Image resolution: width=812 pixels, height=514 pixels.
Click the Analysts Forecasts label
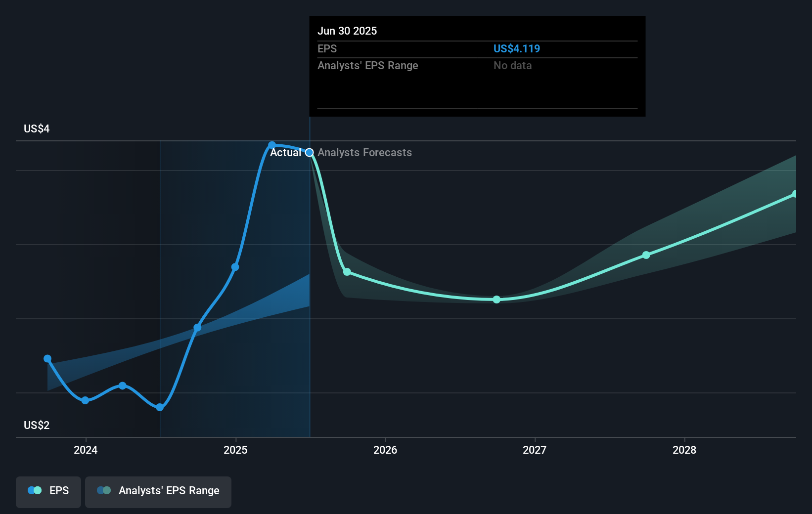[364, 153]
